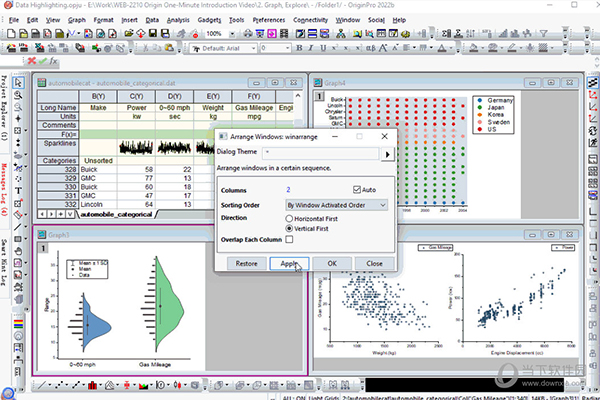Expand the Scatter plot type dropdown arrow

pyautogui.click(x=67, y=385)
